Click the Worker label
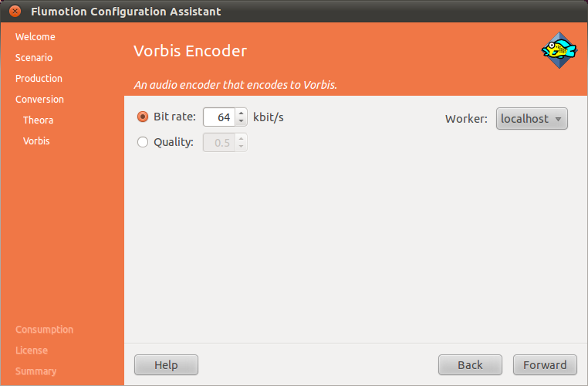Image resolution: width=588 pixels, height=386 pixels. [x=466, y=119]
